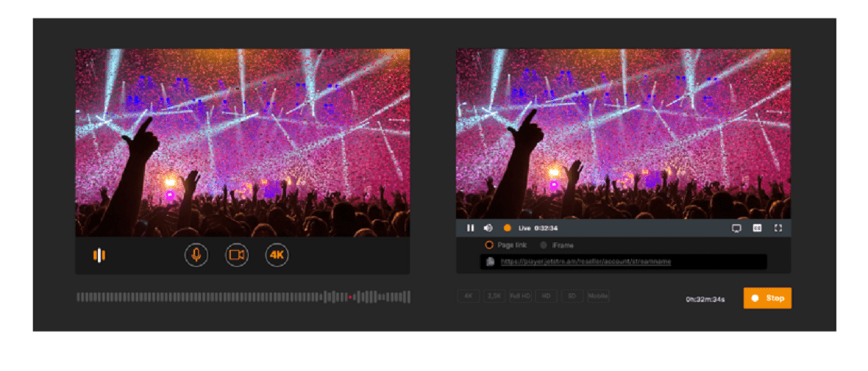Click the red marker on audio meter
Screen dimensions: 868x371
click(x=350, y=297)
